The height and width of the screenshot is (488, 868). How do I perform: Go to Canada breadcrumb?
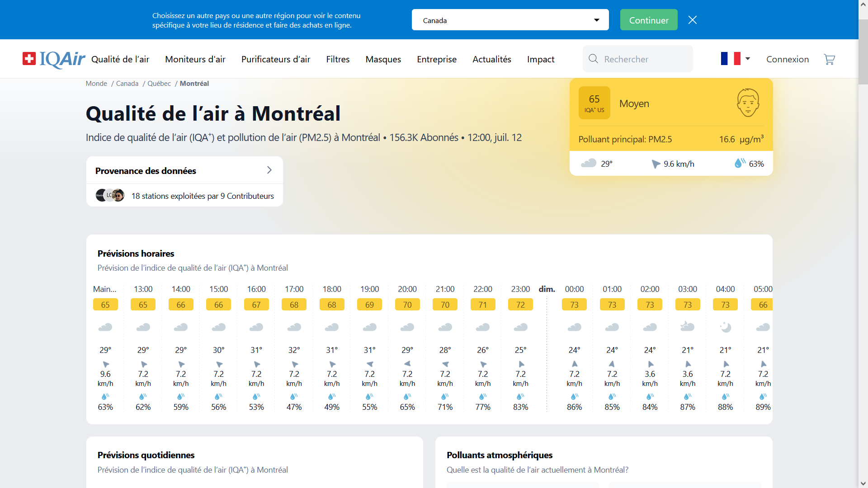coord(127,84)
